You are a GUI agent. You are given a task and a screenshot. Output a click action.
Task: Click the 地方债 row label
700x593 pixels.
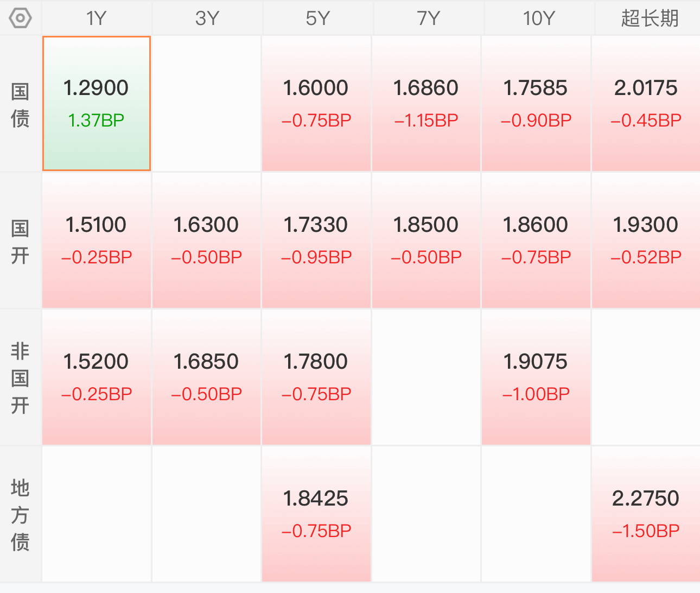click(20, 515)
